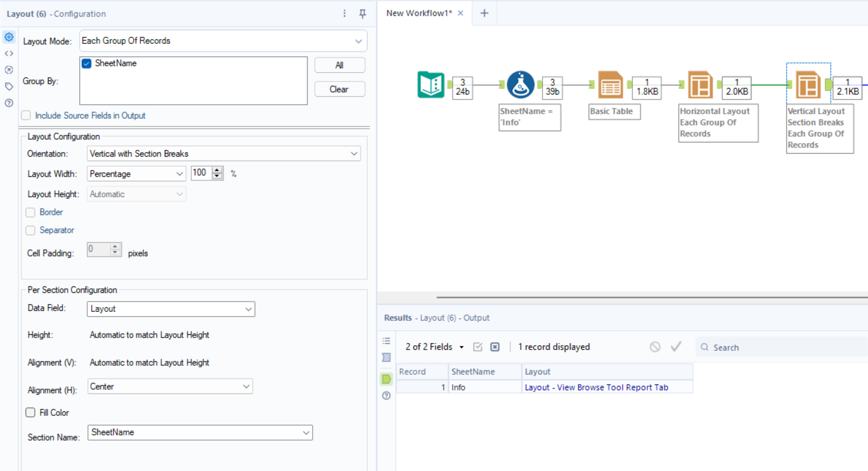Enable the Border checkbox
868x471 pixels.
(x=31, y=212)
